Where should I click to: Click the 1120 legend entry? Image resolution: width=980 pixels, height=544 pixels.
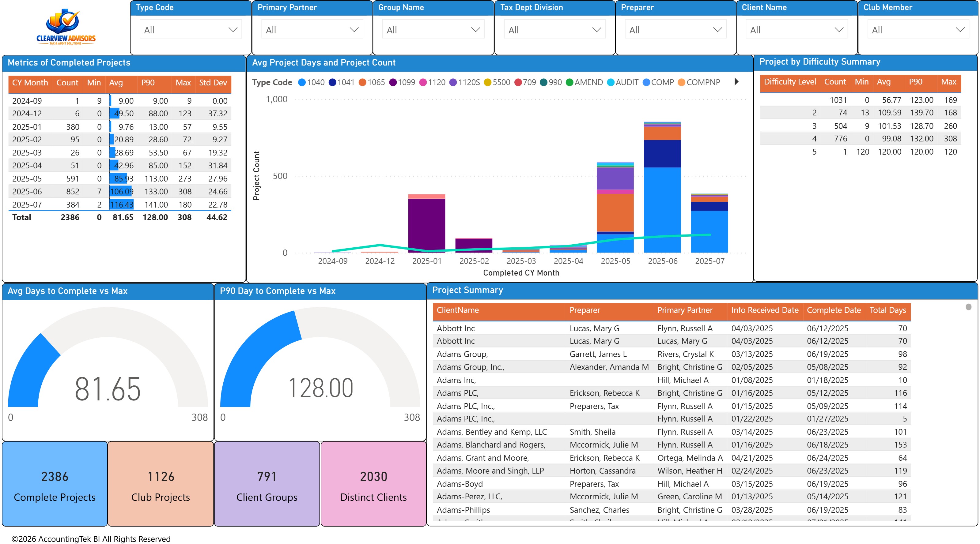click(432, 82)
